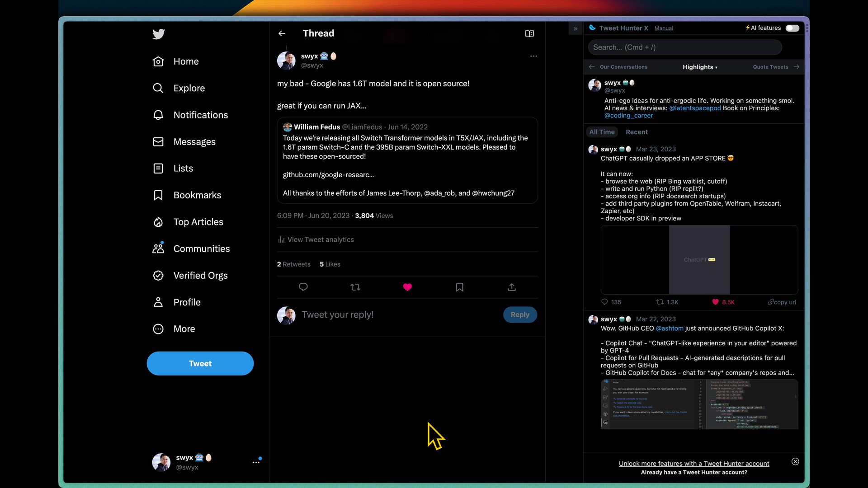The width and height of the screenshot is (868, 488).
Task: Dismiss the Tweet Hunter account banner
Action: 795,461
